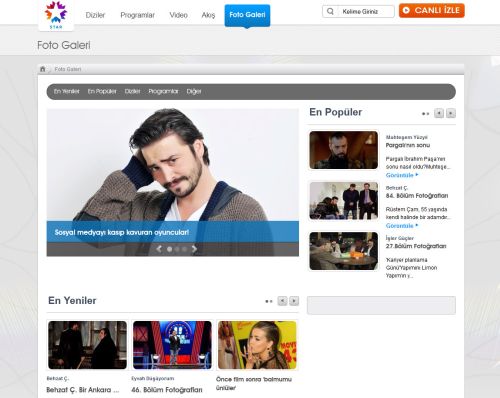
Task: Filter gallery by Diğer
Action: pos(194,91)
